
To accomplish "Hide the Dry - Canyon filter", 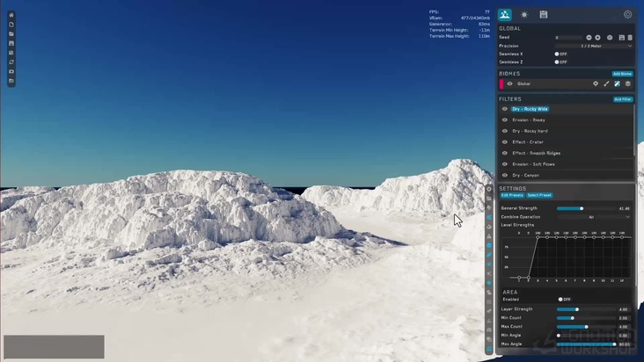I will [x=505, y=176].
